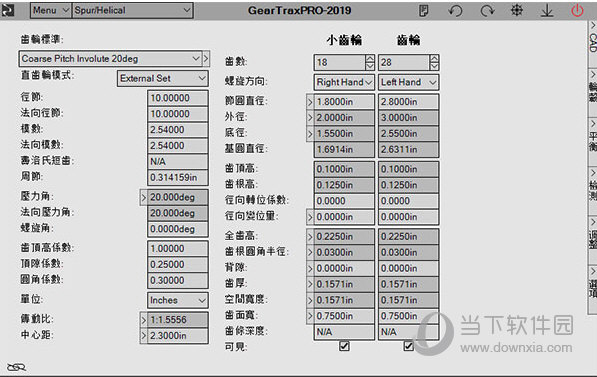This screenshot has height=377, width=597.
Task: Open the 调整 side tab
Action: point(593,240)
